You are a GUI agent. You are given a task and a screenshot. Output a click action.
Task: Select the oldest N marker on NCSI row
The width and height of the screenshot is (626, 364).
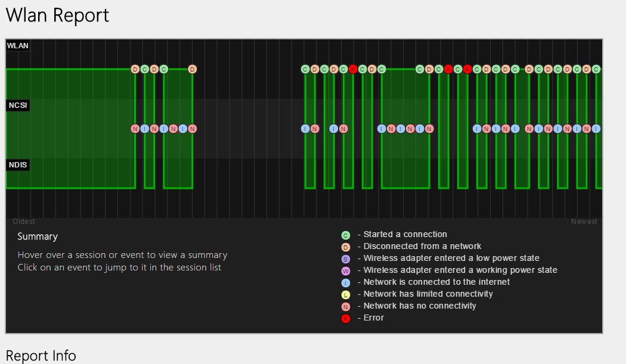click(x=135, y=129)
